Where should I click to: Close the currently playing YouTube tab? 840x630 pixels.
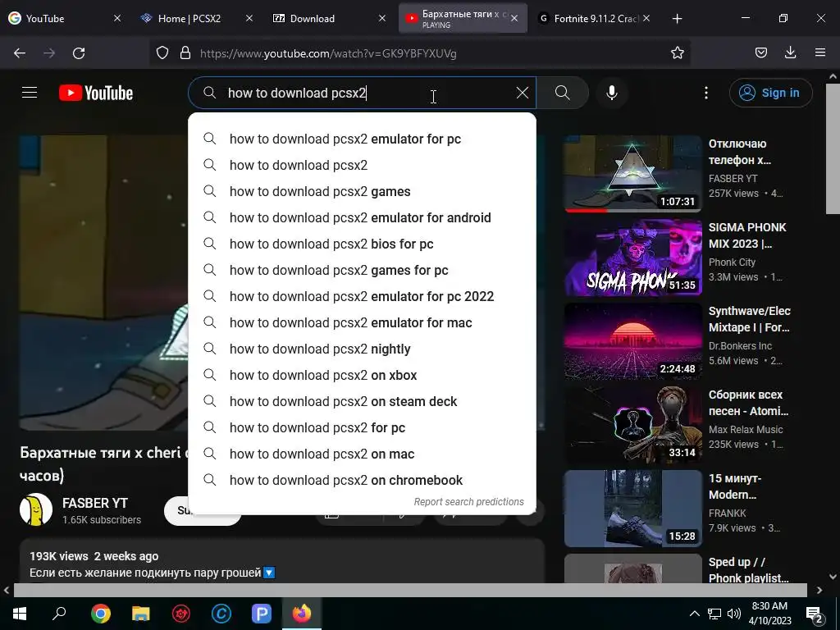514,18
